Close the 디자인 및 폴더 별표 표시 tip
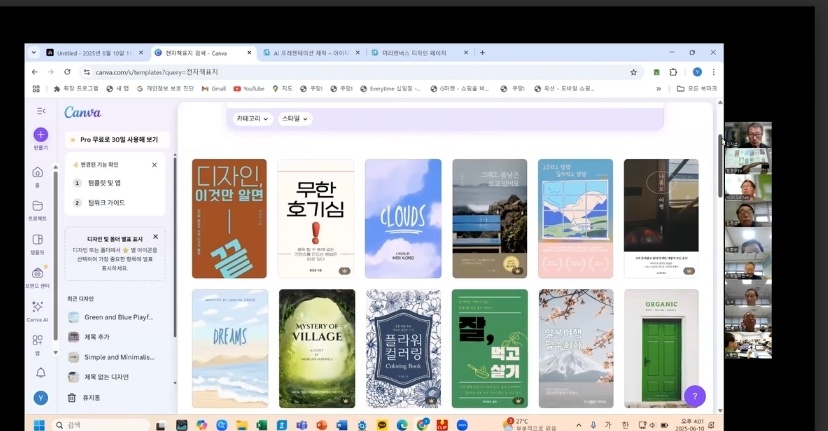828x431 pixels. [155, 237]
